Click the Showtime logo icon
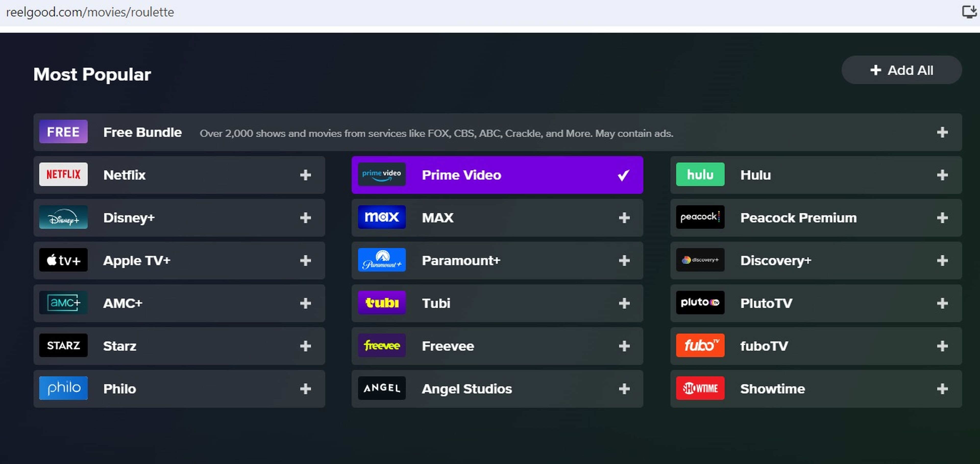The width and height of the screenshot is (980, 464). [x=700, y=388]
